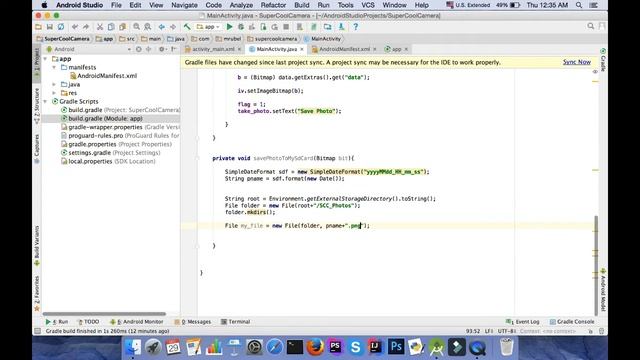The height and width of the screenshot is (360, 640).
Task: Open the Gradle Console
Action: pyautogui.click(x=571, y=322)
